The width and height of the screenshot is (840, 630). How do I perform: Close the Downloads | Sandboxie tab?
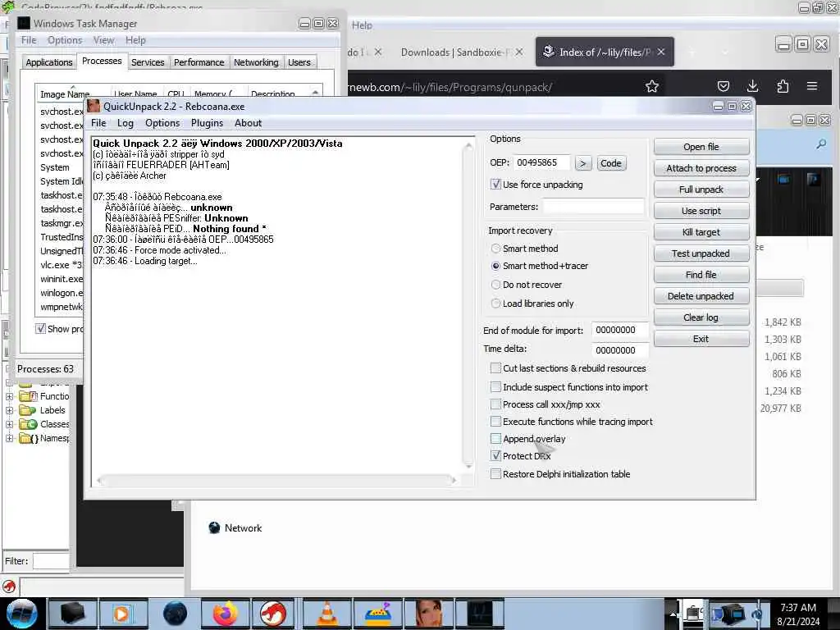click(519, 52)
